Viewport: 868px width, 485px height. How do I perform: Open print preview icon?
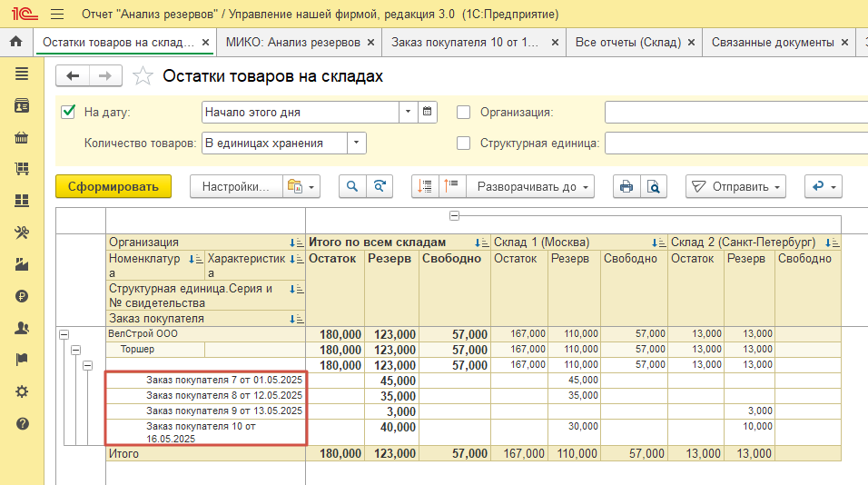coord(653,186)
